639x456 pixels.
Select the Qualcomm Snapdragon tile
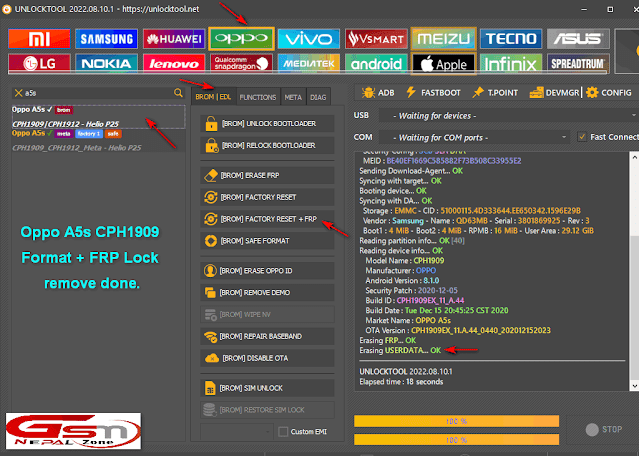coord(241,63)
